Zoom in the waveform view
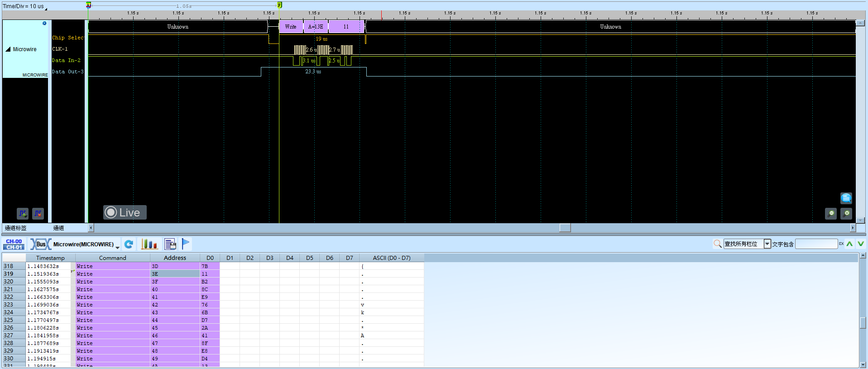The height and width of the screenshot is (369, 868). click(846, 213)
